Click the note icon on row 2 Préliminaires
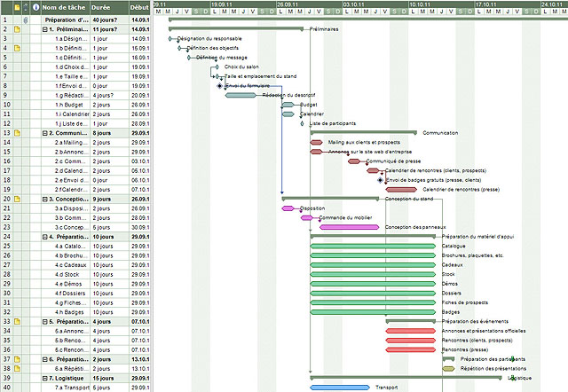 [x=17, y=29]
